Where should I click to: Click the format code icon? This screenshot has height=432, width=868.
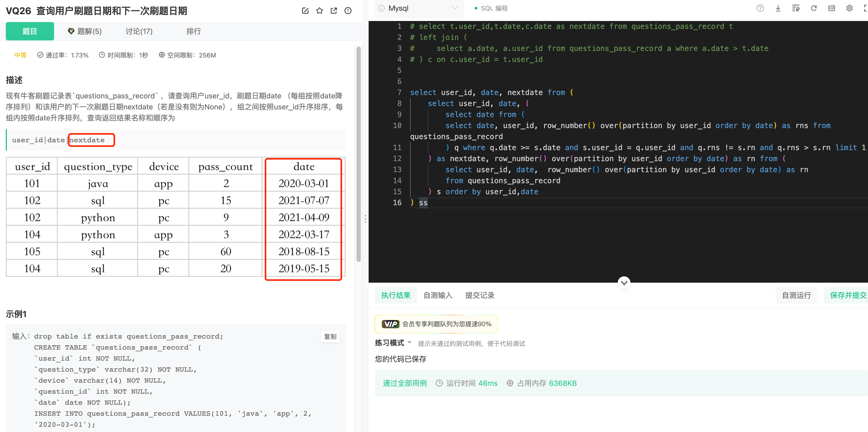tap(796, 8)
